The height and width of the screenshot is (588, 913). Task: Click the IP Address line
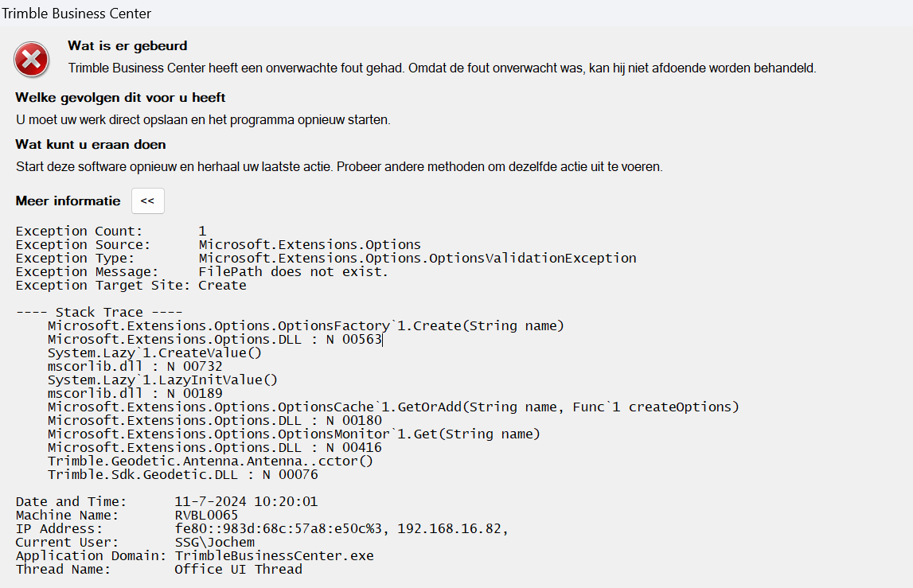click(x=262, y=529)
